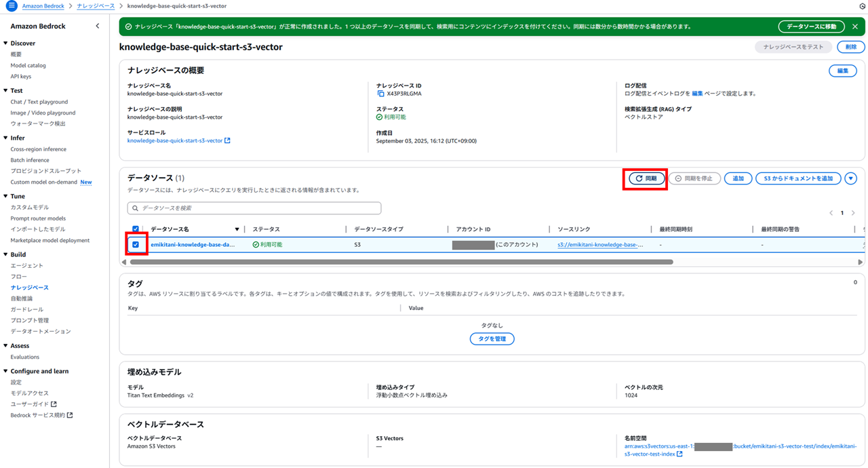
Task: Go to previous page of data sources
Action: point(831,213)
